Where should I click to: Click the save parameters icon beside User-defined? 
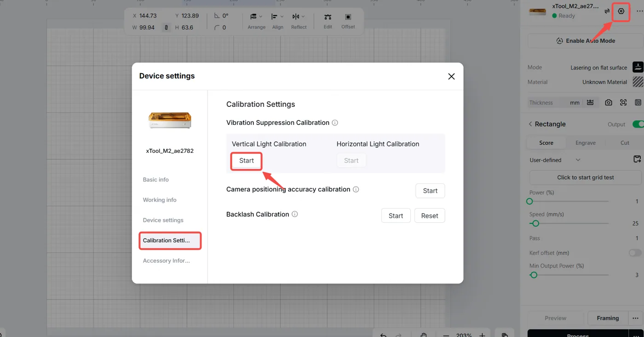click(x=637, y=159)
